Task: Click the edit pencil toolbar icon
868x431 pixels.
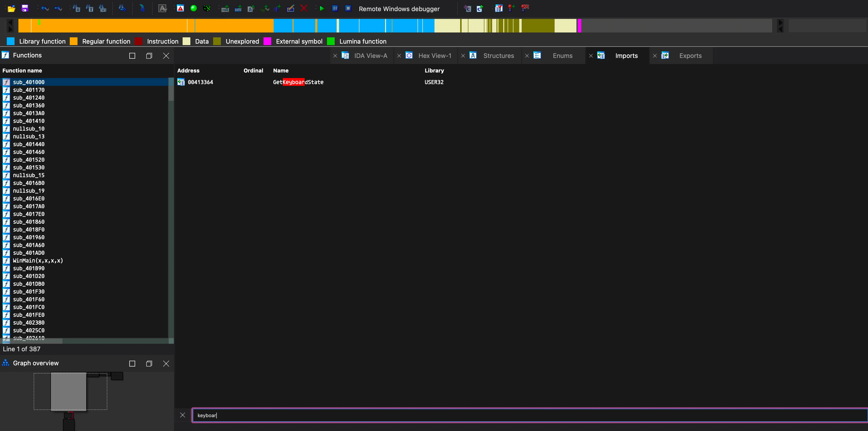Action: point(290,8)
